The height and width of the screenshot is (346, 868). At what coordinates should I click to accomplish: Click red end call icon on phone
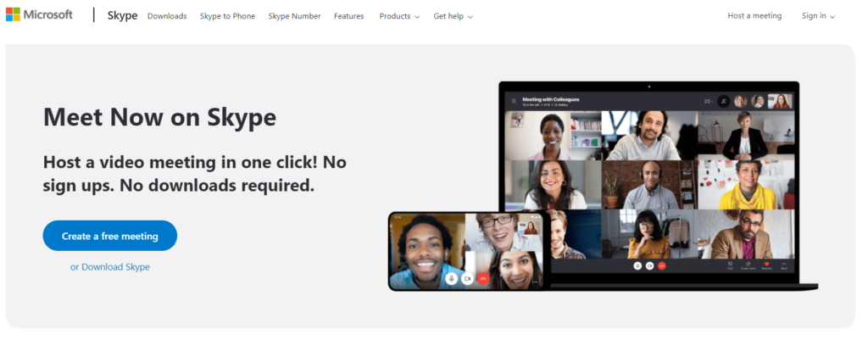(x=484, y=278)
